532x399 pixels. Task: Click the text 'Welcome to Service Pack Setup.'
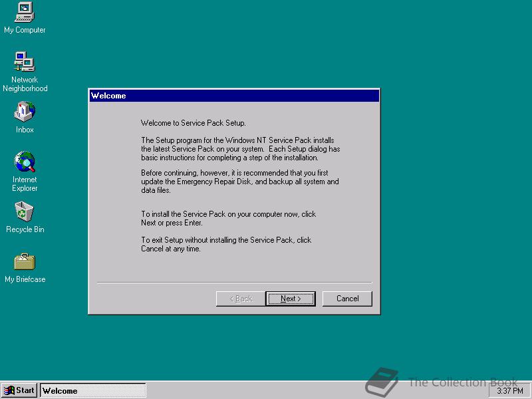(x=193, y=123)
